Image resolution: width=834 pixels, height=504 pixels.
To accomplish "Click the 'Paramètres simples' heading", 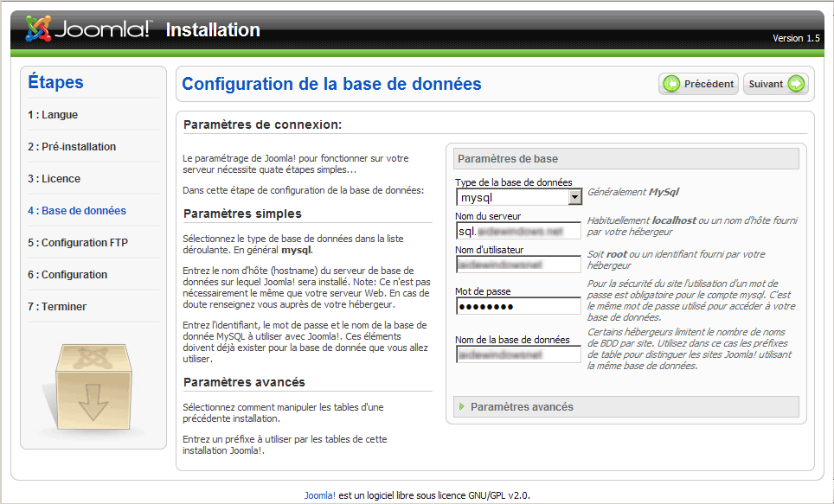I will (242, 214).
